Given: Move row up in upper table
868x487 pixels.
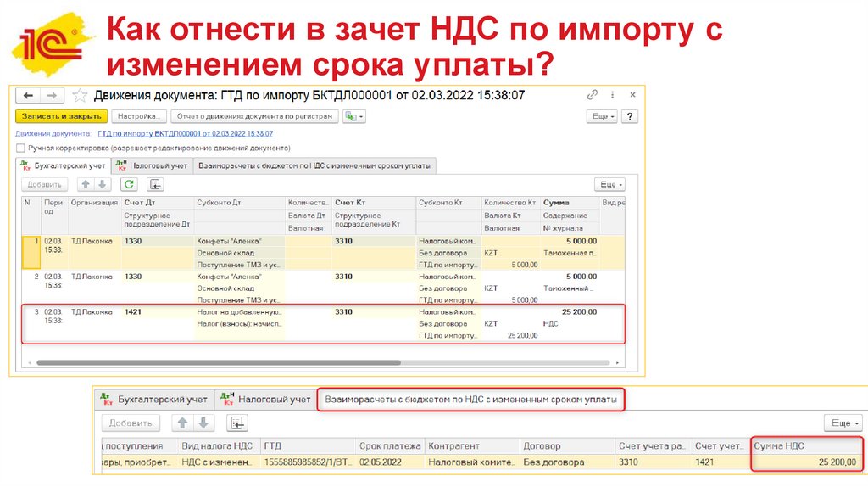Looking at the screenshot, I should [86, 184].
